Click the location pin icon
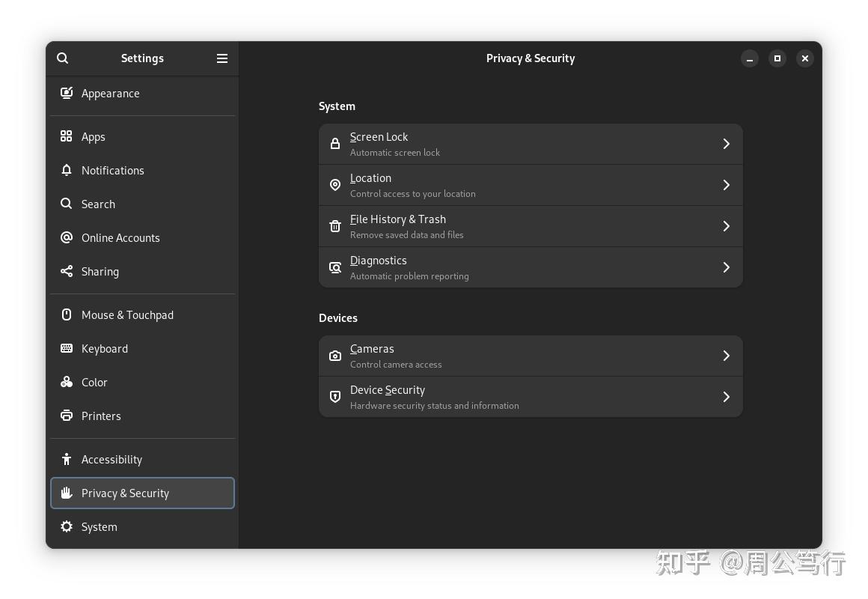The width and height of the screenshot is (868, 599). [335, 185]
